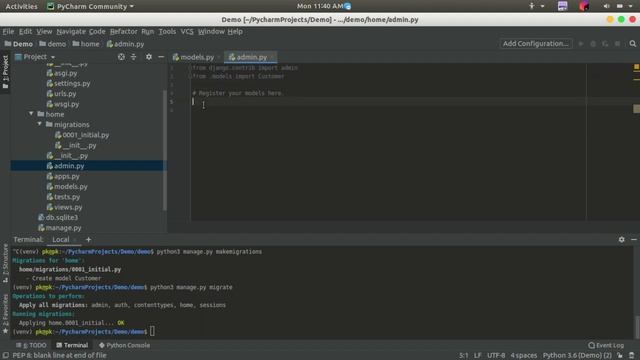Close the admin.py editor tab

[272, 57]
